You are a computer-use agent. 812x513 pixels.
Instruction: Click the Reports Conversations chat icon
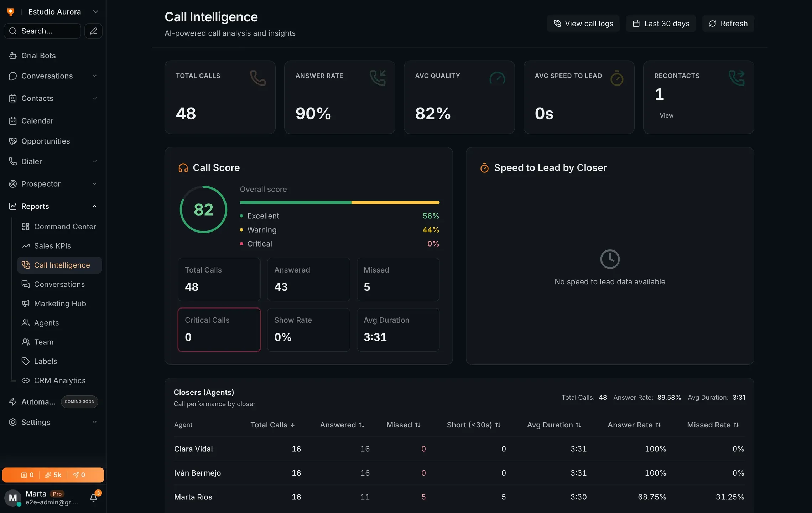click(26, 284)
